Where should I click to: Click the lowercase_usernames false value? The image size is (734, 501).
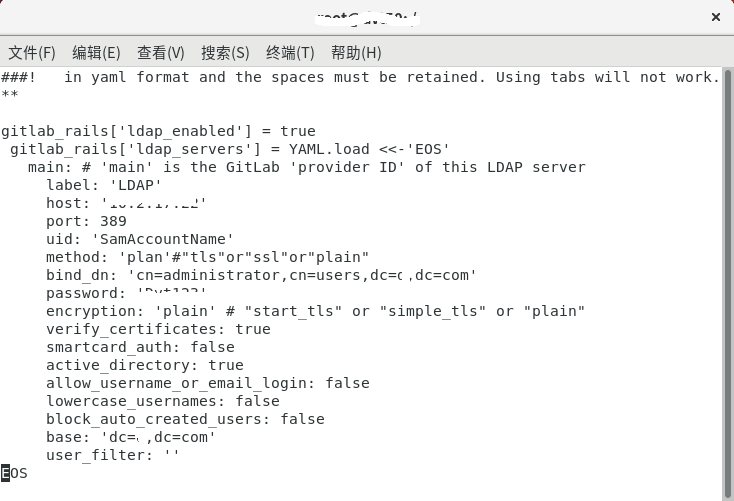coord(257,401)
